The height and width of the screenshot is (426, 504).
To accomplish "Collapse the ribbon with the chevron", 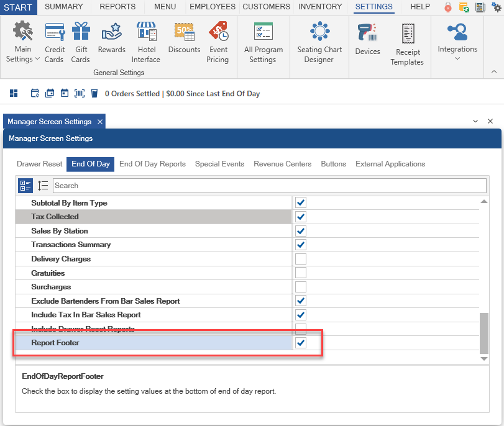I will point(494,72).
